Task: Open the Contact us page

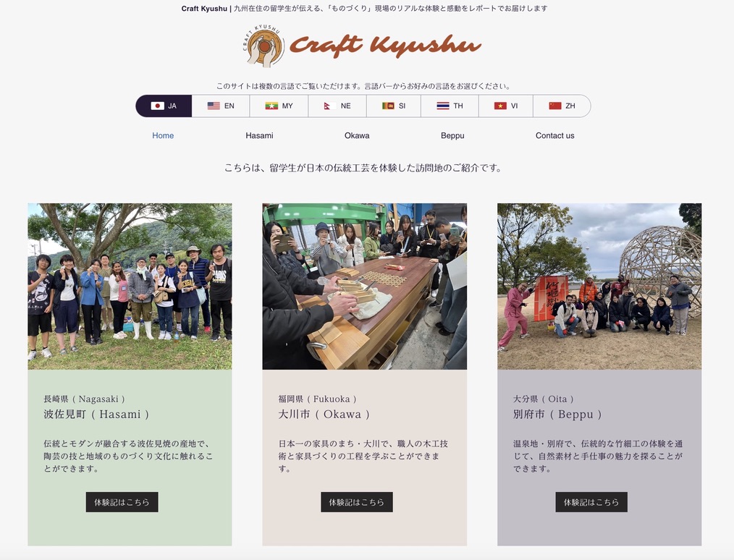Action: 554,136
